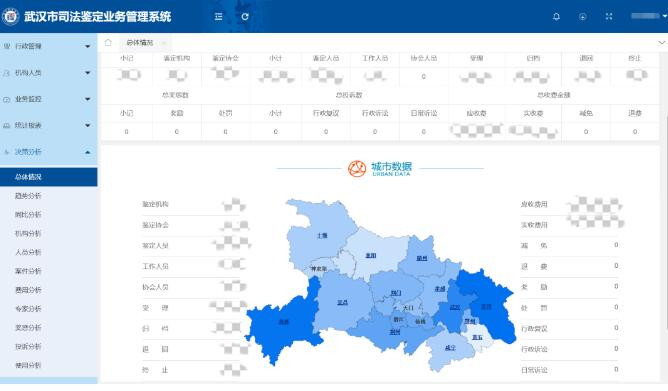Click the refresh icon in header

245,17
